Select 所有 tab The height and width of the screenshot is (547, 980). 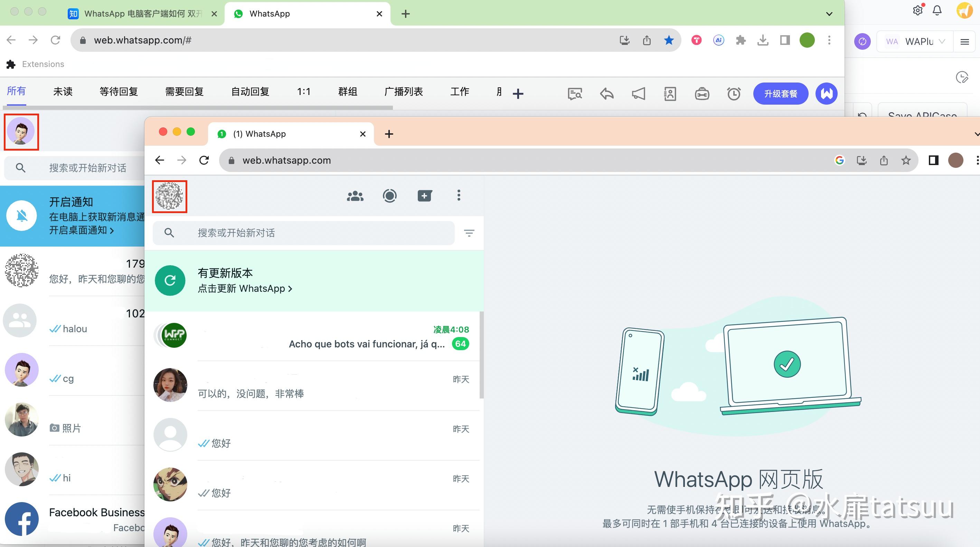pos(16,91)
